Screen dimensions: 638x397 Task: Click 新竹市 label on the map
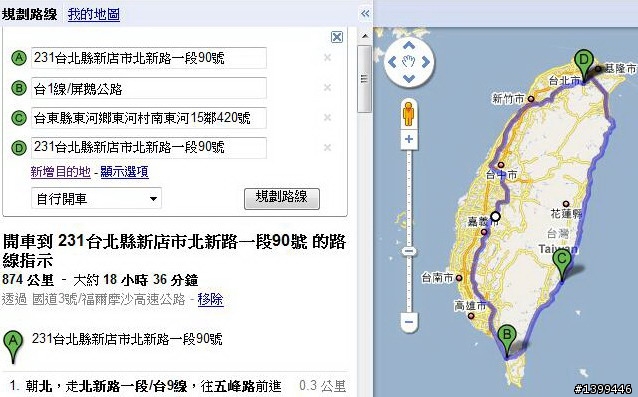tap(508, 98)
